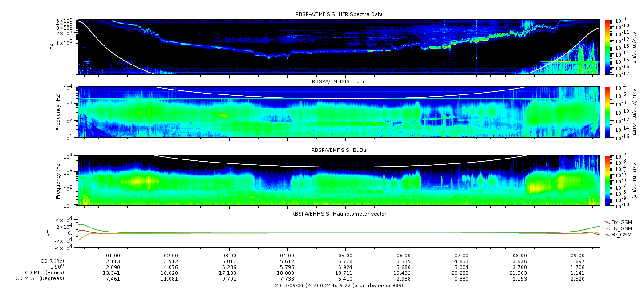Image resolution: width=644 pixels, height=293 pixels.
Task: Click the 'CD R (Re)' row label
Action: coord(50,261)
